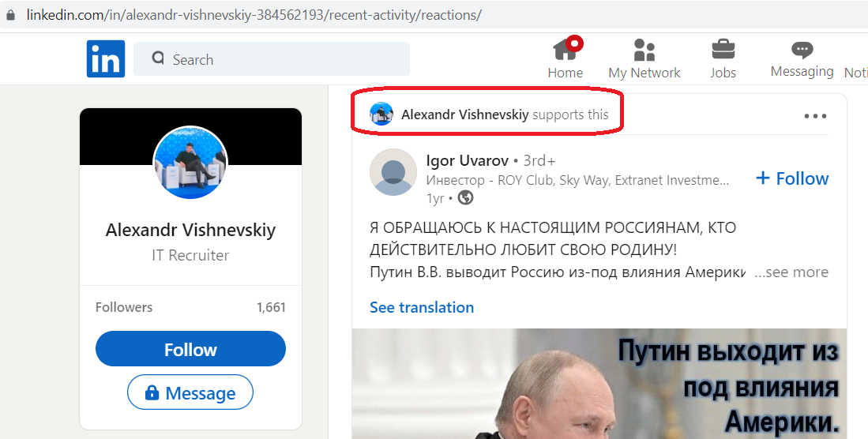Open Igor Uvarov's profile name link
This screenshot has height=439, width=868.
click(x=468, y=160)
